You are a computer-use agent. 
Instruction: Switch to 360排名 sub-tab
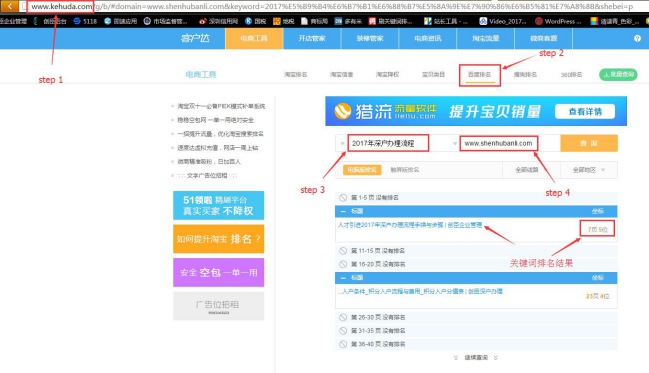tap(571, 75)
